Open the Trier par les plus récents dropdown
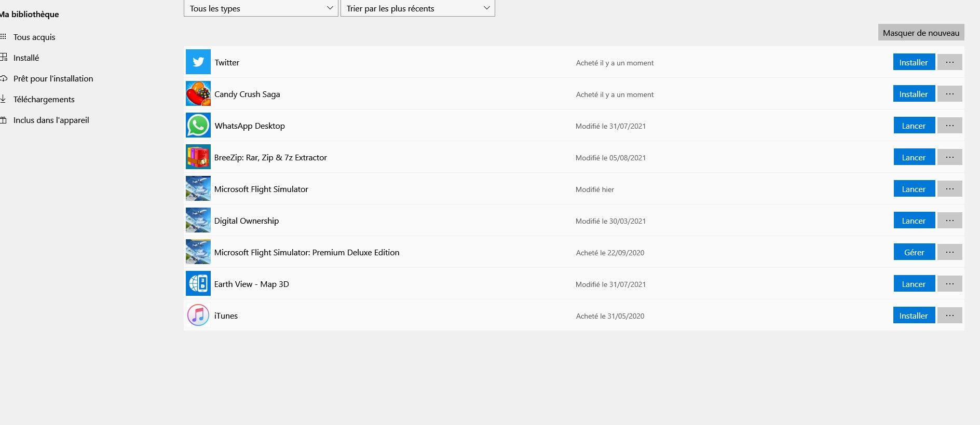980x425 pixels. (418, 8)
